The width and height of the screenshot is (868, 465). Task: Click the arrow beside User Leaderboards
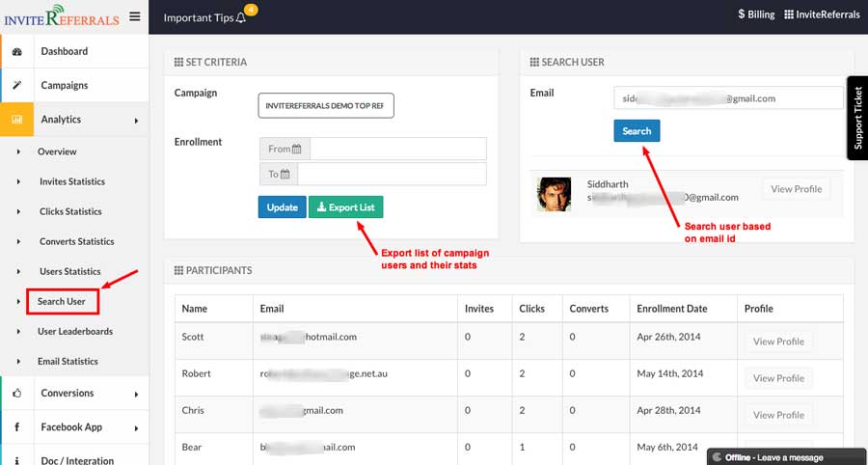[x=19, y=332]
